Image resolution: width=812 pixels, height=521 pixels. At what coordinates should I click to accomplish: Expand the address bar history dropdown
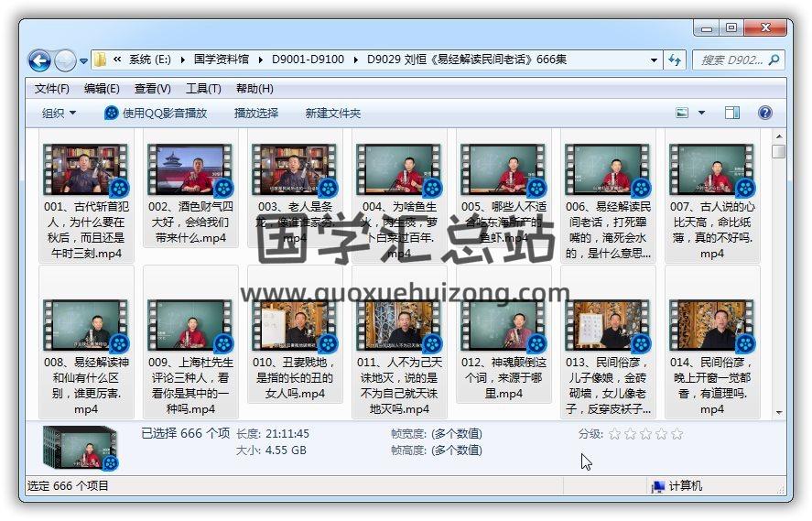click(654, 60)
